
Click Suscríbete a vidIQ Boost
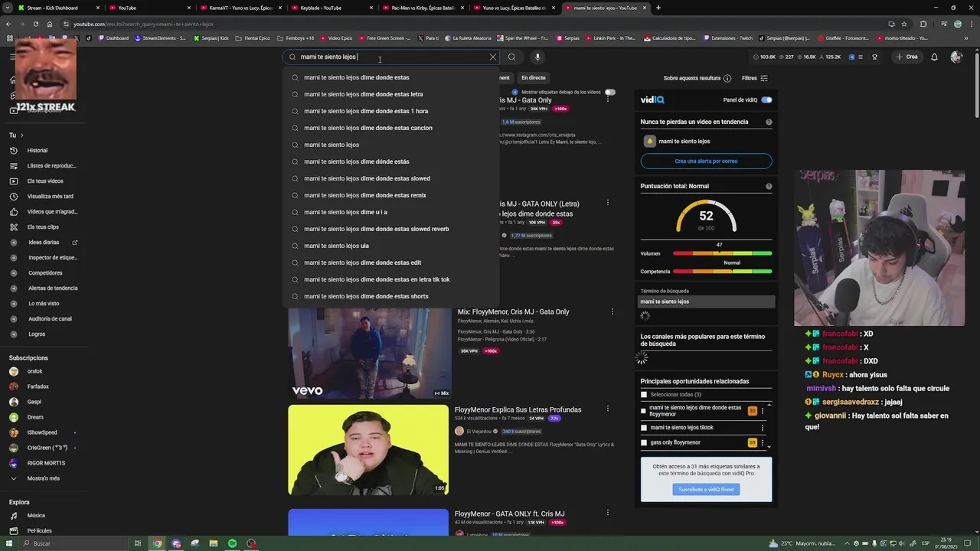[x=706, y=490]
